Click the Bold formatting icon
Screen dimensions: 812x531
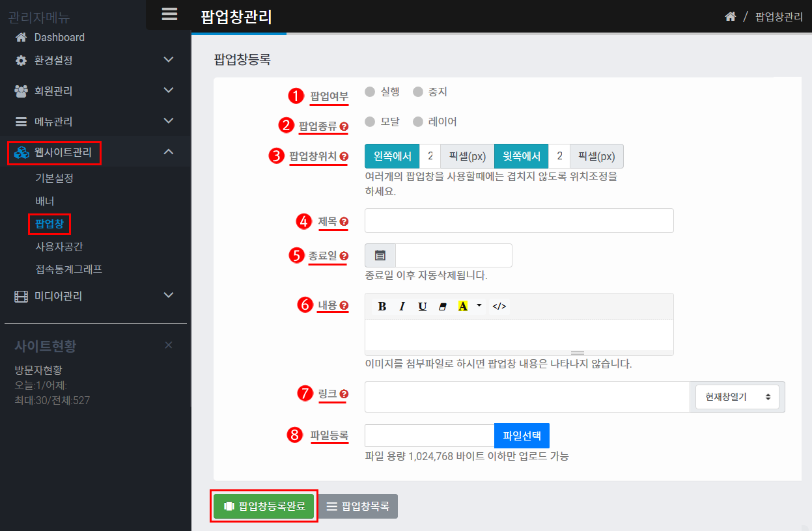click(x=382, y=306)
